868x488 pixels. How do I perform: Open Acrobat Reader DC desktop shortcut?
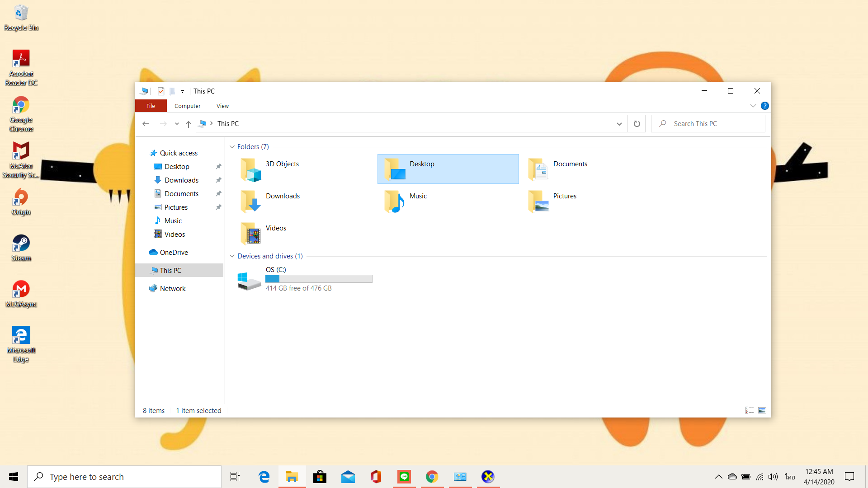coord(21,68)
